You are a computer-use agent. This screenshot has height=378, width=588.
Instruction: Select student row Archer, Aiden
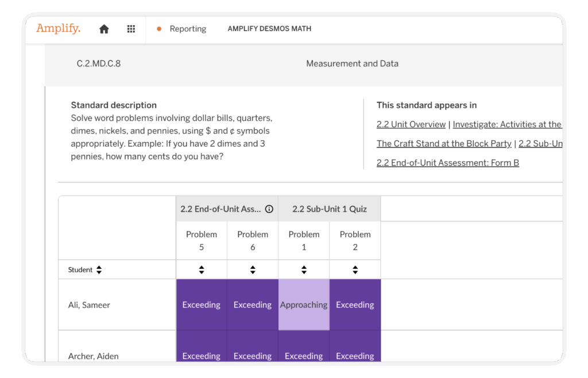click(93, 356)
